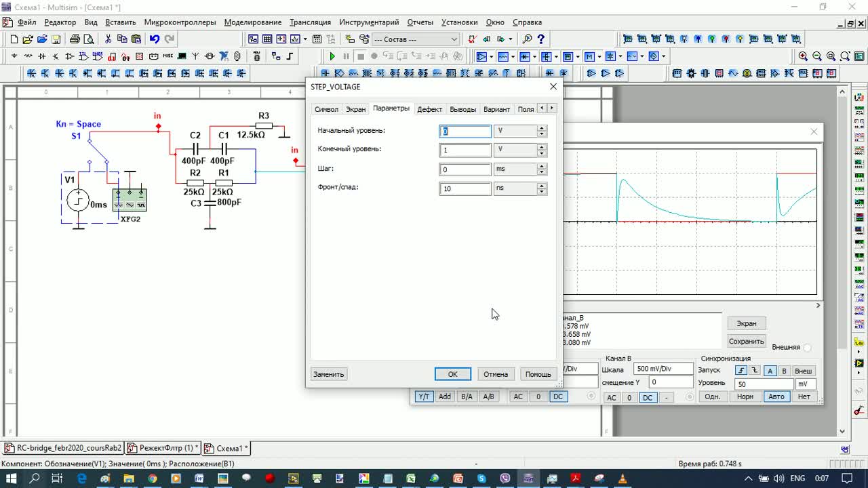Click the Stop simulation square
The image size is (868, 488).
pyautogui.click(x=361, y=56)
